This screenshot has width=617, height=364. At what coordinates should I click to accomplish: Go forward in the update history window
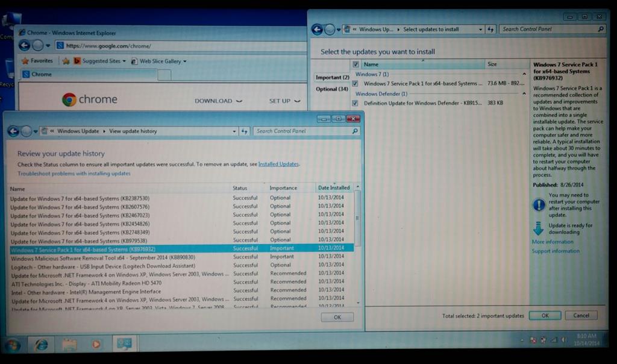point(26,131)
